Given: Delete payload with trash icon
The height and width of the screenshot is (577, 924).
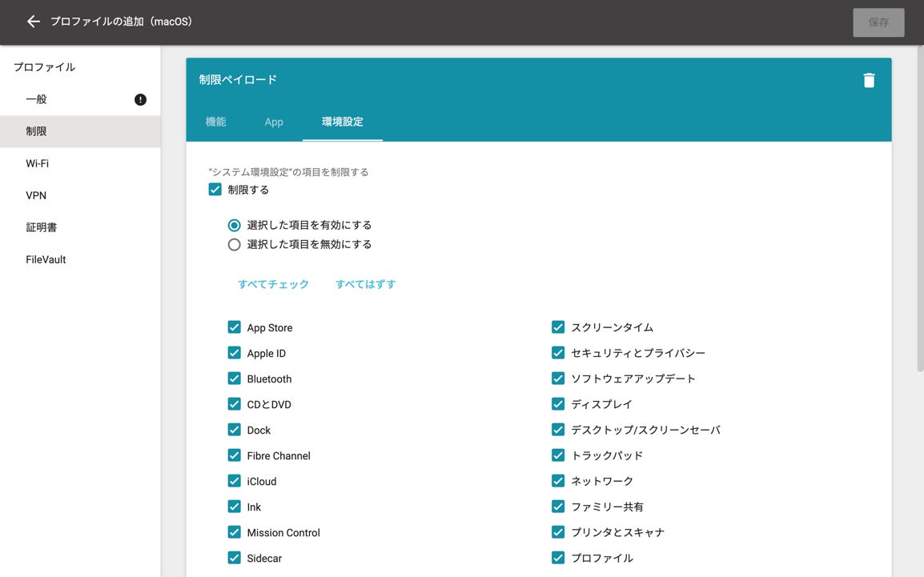Looking at the screenshot, I should (x=869, y=80).
